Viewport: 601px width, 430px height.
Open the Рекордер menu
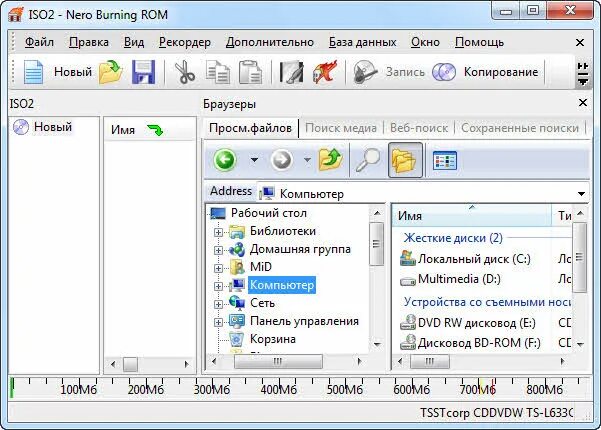[185, 42]
